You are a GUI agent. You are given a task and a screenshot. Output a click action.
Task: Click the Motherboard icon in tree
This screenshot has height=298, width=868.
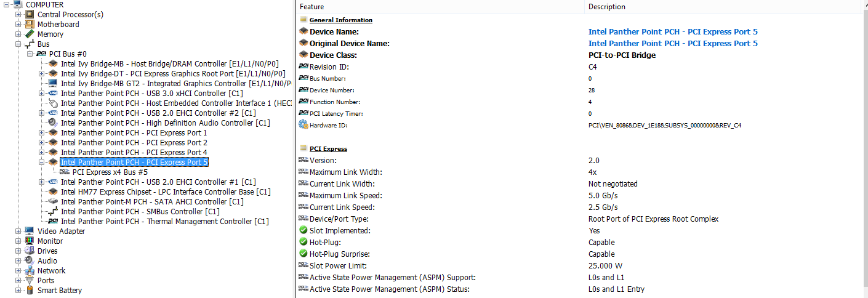click(30, 24)
